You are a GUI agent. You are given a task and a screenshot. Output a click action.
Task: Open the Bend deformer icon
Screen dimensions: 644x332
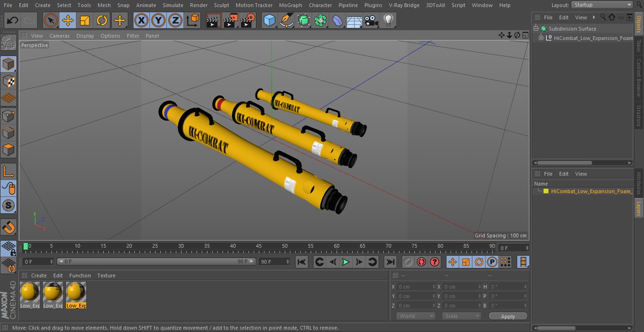[338, 21]
